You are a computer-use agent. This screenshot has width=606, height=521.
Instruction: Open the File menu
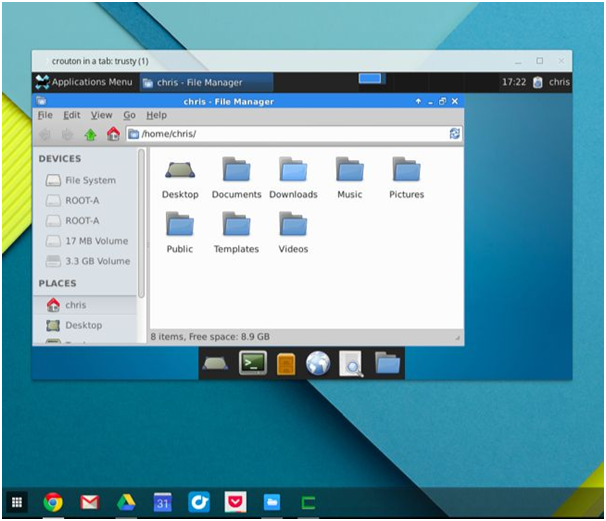click(x=45, y=115)
